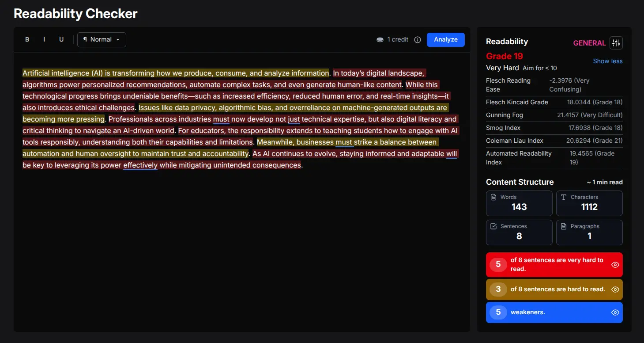The image size is (644, 343).
Task: Apply underline formatting via toolbar
Action: pos(61,39)
